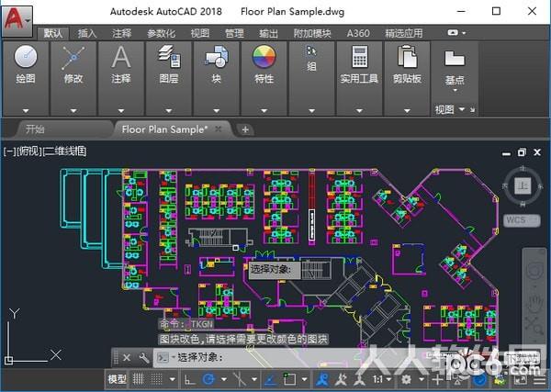Open the workspace switching gear dropdown arrow
551x392 pixels.
point(422,379)
